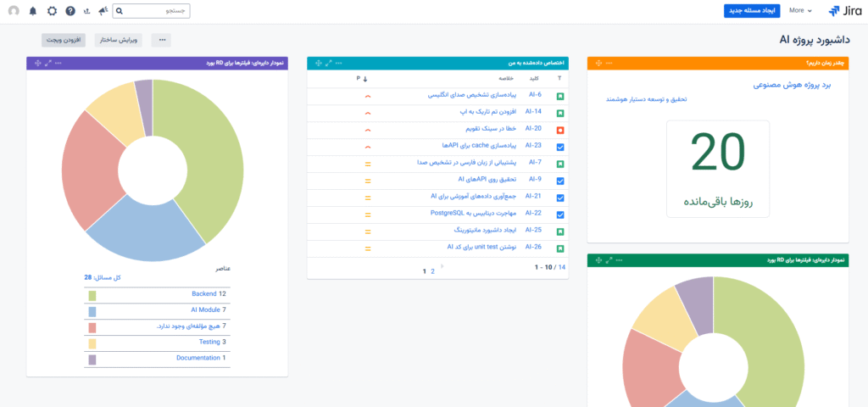Click medium priority icon for AI-22
Image resolution: width=868 pixels, height=407 pixels.
coord(368,215)
